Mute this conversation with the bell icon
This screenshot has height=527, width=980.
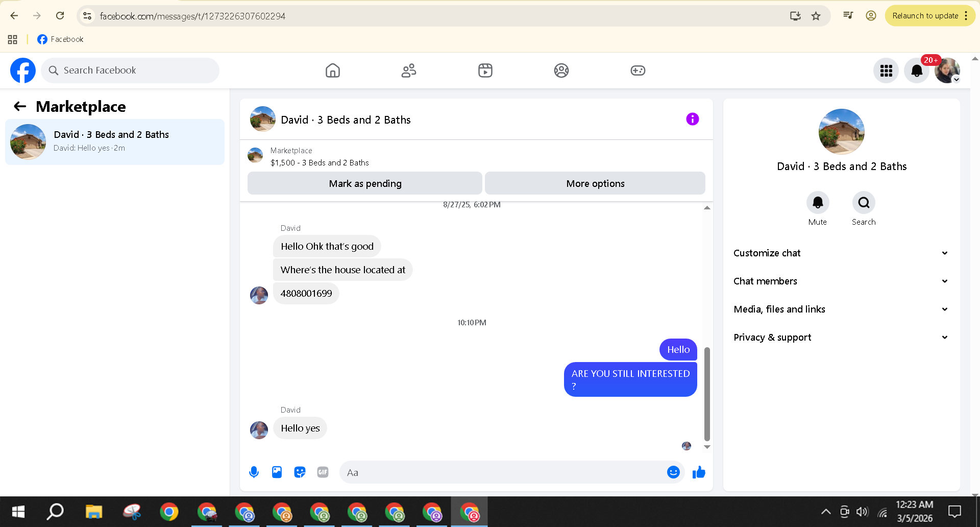pos(818,203)
